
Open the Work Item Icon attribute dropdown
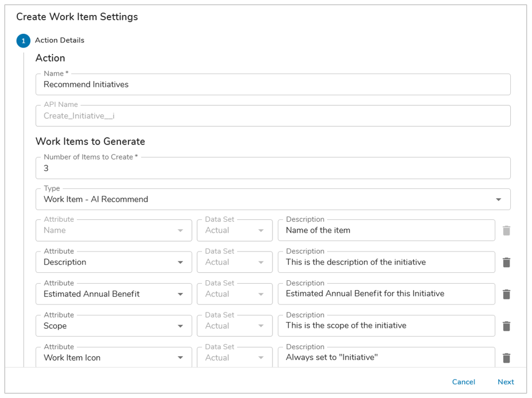180,358
